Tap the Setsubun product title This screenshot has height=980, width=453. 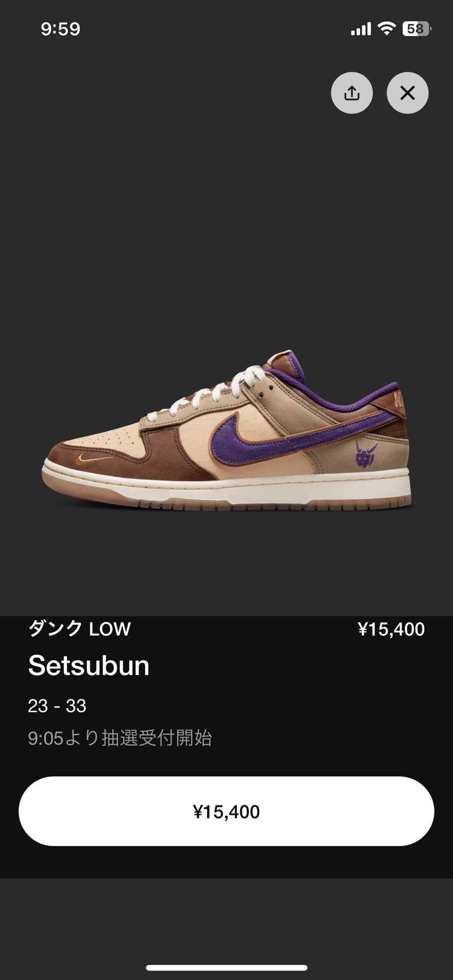coord(88,666)
